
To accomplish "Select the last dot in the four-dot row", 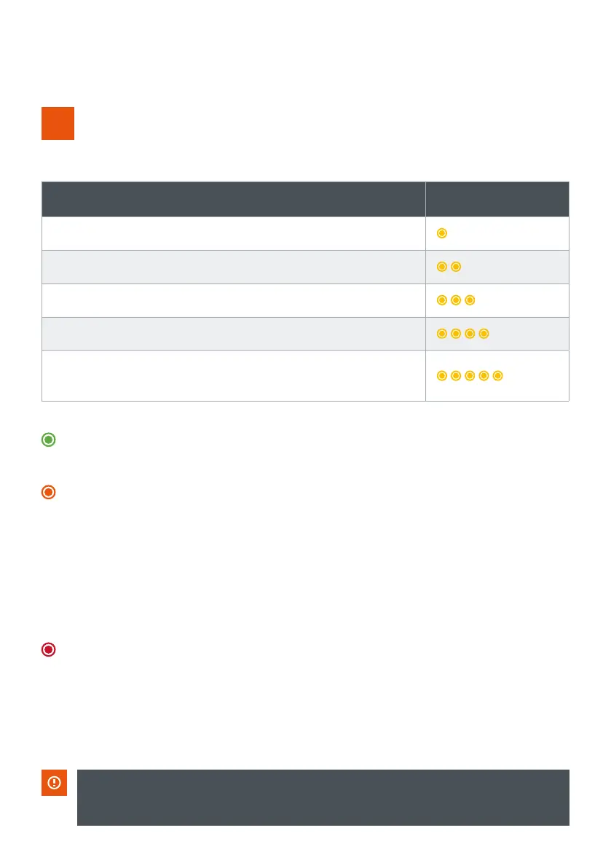I will pos(484,334).
